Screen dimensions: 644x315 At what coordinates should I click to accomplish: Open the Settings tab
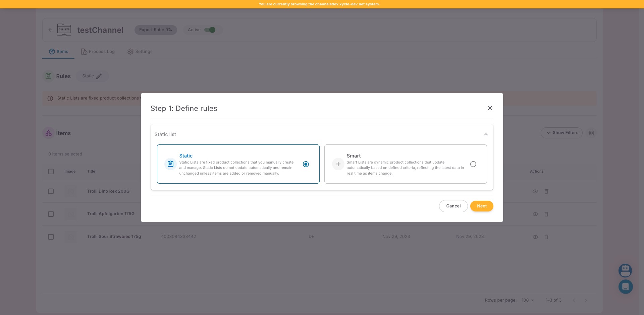tap(140, 51)
